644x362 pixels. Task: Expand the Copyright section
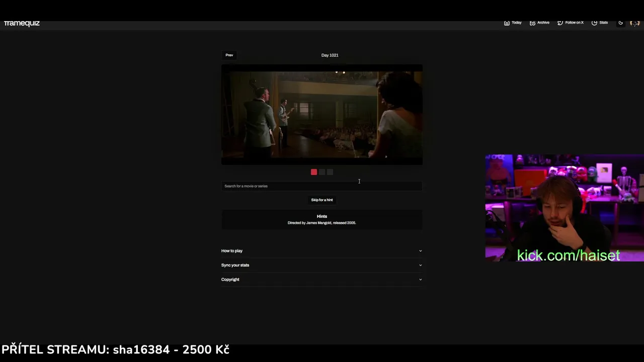(x=322, y=280)
